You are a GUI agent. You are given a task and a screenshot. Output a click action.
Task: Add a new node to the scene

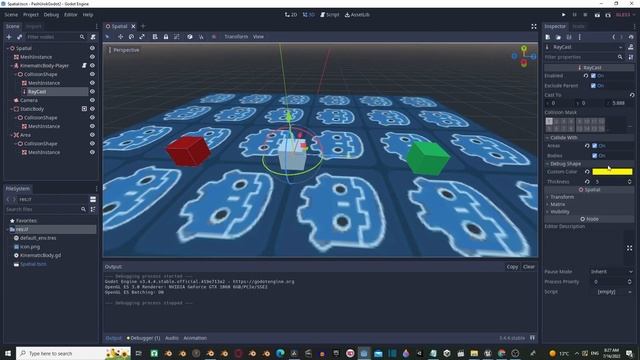pos(9,37)
